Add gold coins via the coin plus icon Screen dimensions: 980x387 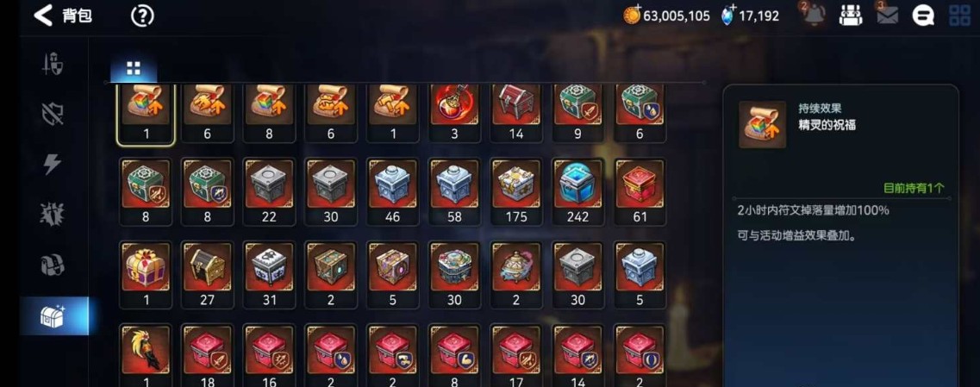pos(633,15)
